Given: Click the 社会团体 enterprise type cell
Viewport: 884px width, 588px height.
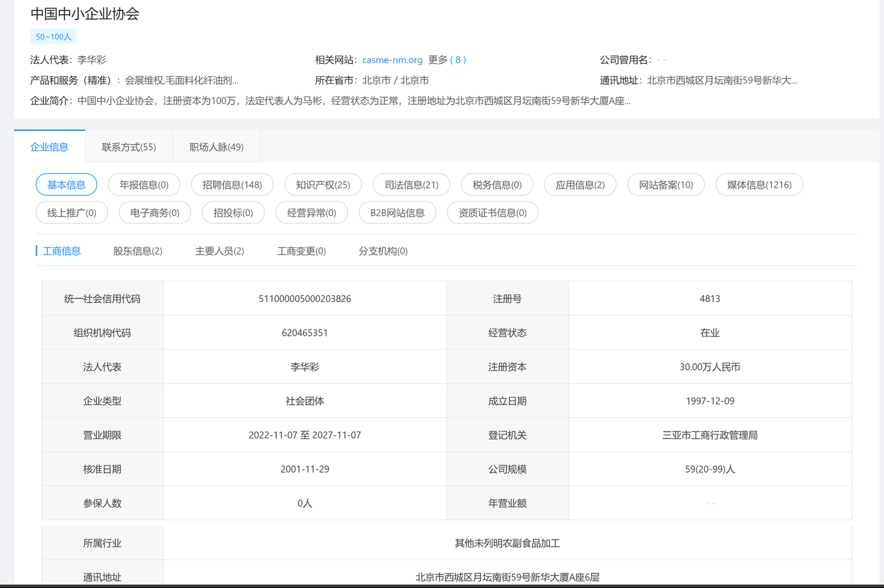Looking at the screenshot, I should (x=305, y=401).
